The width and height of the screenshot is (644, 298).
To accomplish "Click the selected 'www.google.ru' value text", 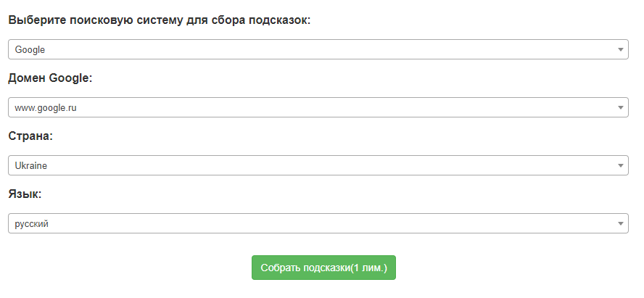I will 46,108.
